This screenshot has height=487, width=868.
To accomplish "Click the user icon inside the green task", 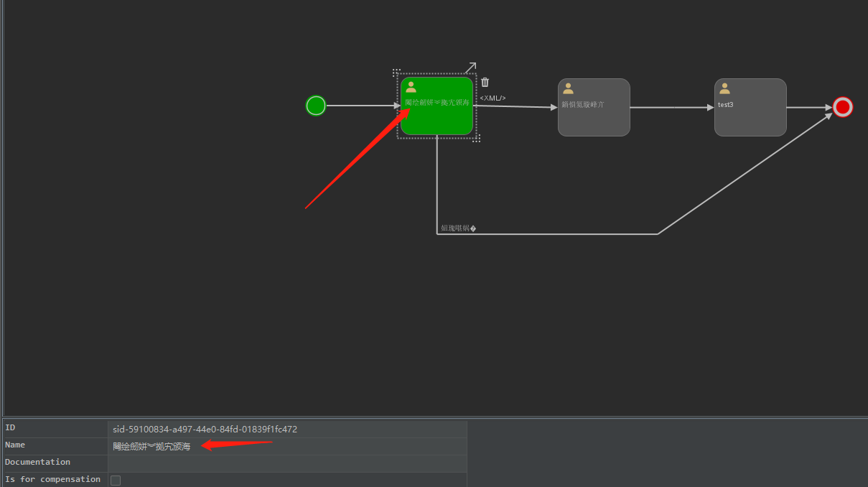I will click(410, 86).
